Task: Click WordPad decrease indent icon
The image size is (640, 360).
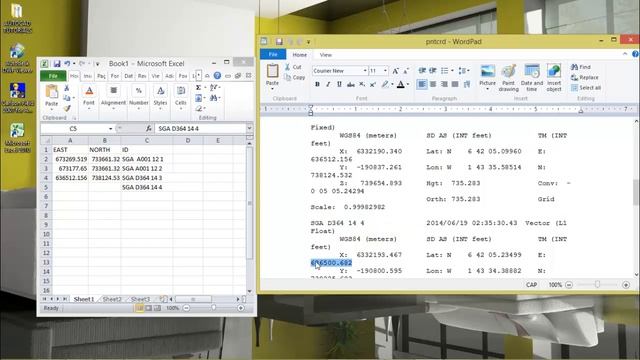Action: point(422,71)
